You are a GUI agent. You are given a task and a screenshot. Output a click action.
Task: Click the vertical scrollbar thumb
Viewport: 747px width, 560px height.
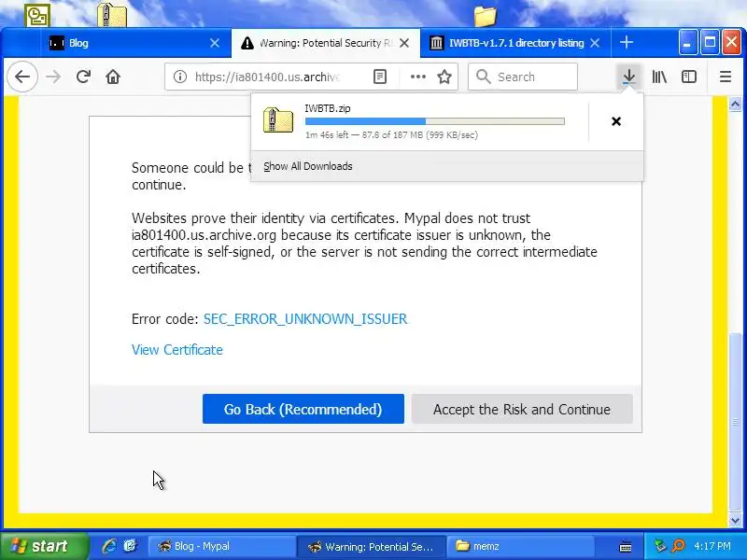[735, 422]
